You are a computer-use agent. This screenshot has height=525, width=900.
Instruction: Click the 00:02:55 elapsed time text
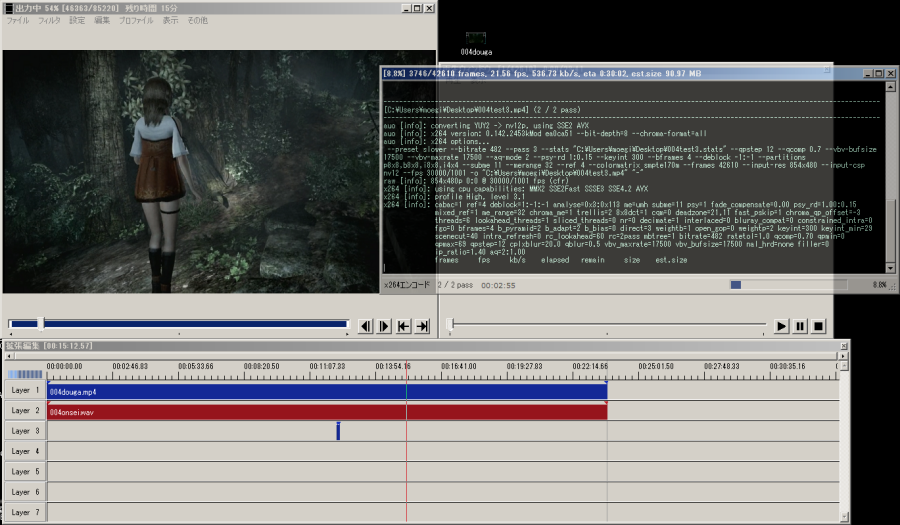coord(498,285)
